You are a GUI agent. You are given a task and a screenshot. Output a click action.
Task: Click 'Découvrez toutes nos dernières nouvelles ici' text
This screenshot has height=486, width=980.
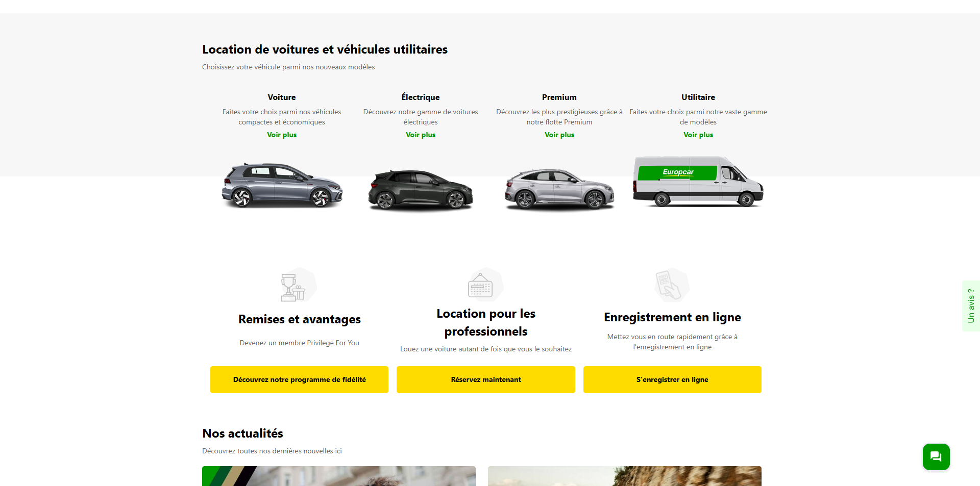[272, 451]
